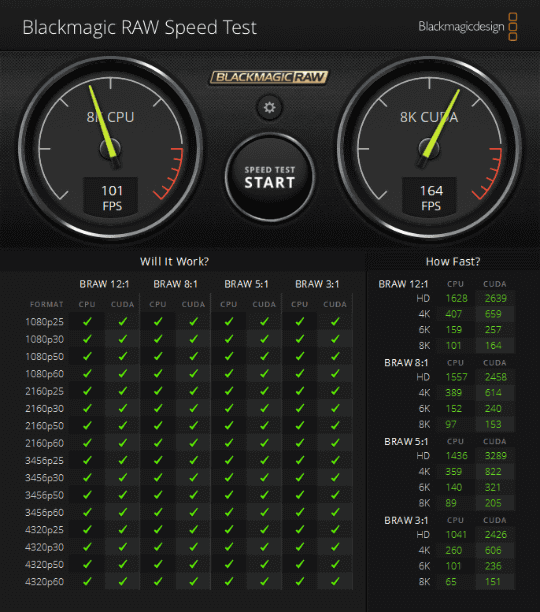Click the 164 FPS readout box
This screenshot has height=612, width=540.
(430, 197)
